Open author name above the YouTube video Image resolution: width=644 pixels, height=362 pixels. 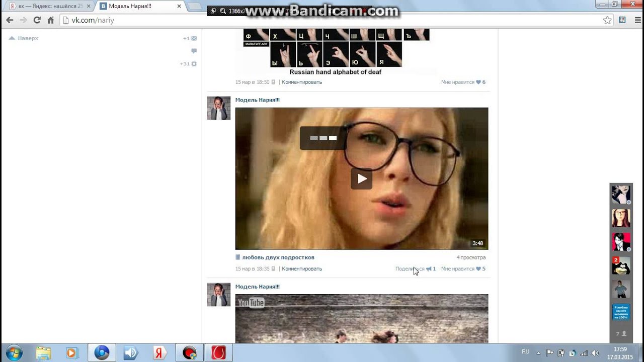tap(258, 287)
